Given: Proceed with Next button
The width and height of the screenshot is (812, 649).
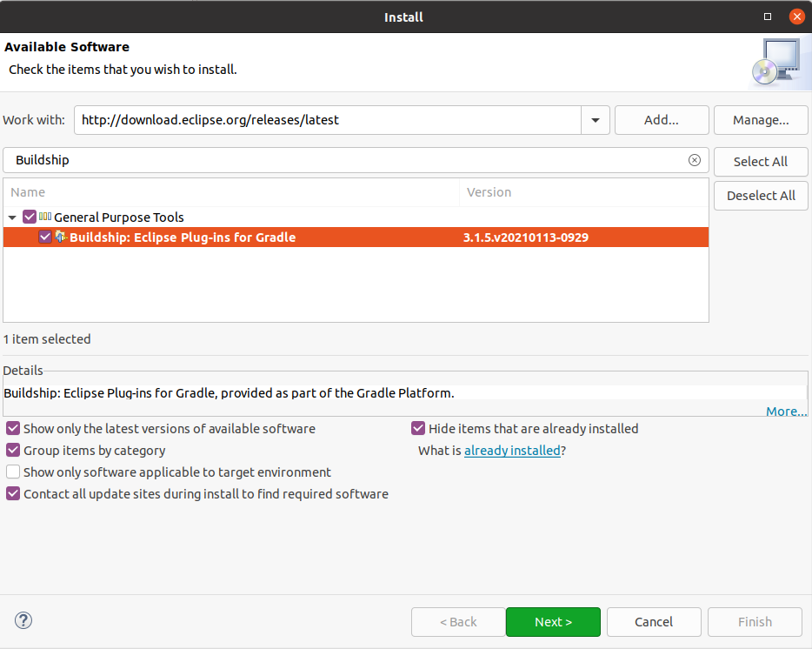Looking at the screenshot, I should (x=552, y=621).
